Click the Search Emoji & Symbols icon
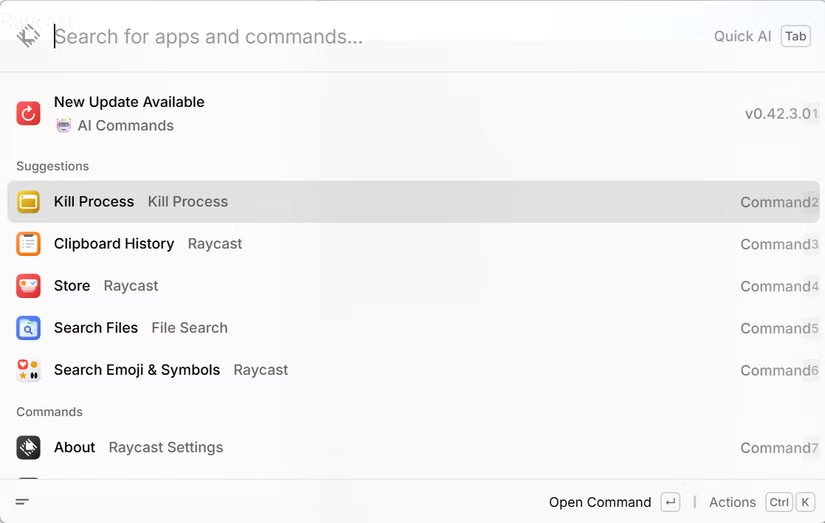825x523 pixels. (x=28, y=370)
